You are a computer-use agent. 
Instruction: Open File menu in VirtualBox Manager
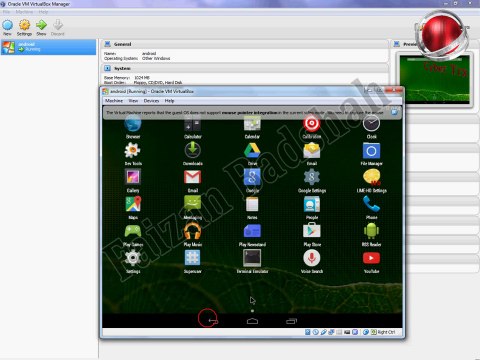point(6,12)
